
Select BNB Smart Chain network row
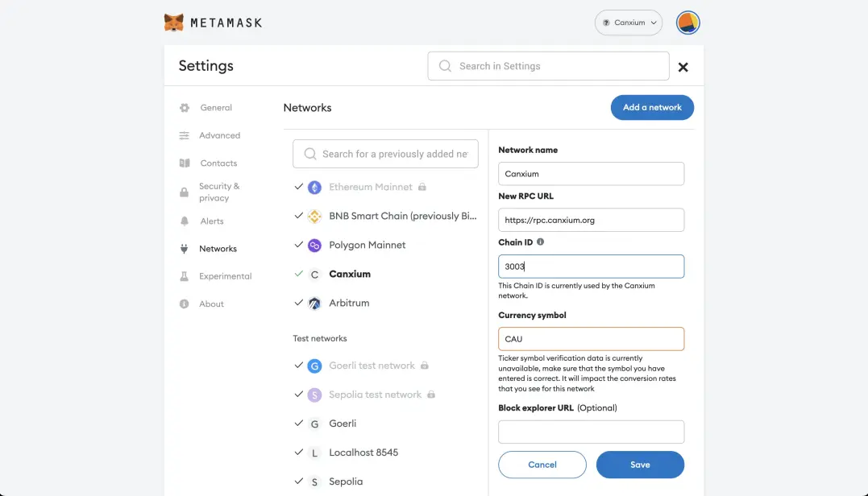coord(385,217)
